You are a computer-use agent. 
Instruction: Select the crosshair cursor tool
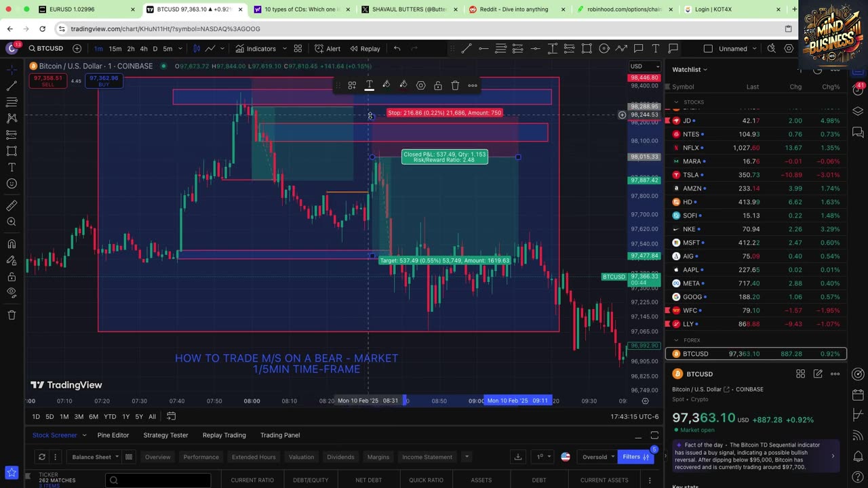[x=12, y=70]
